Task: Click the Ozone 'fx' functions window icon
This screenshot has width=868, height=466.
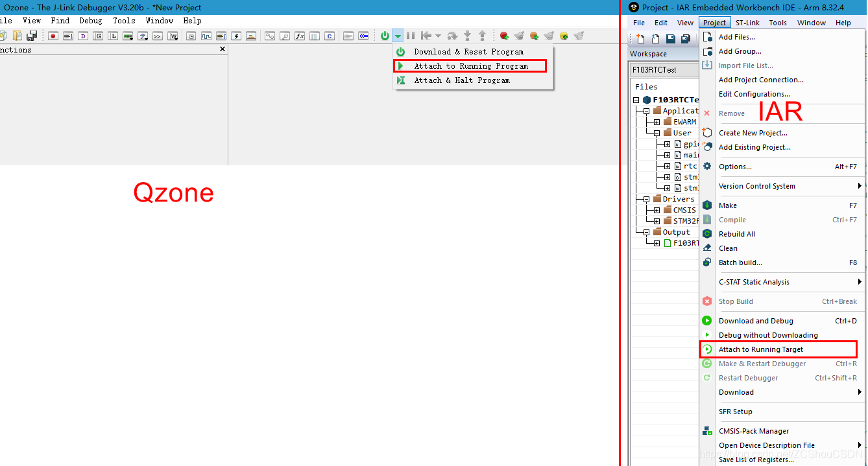Action: [300, 36]
